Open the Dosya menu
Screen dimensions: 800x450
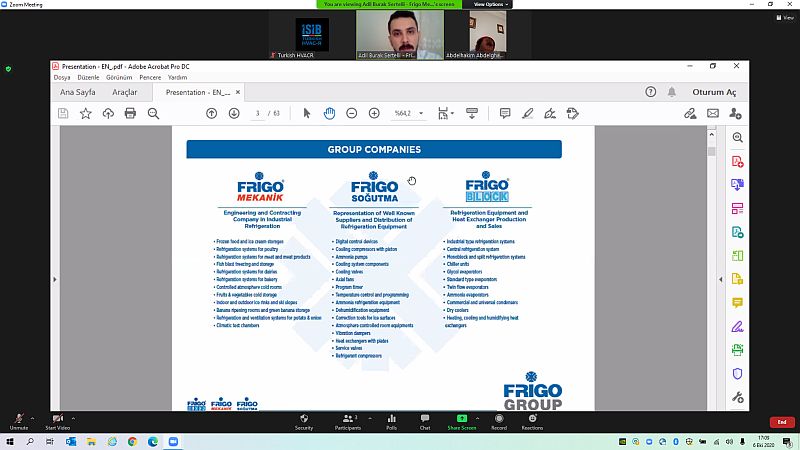(62, 78)
